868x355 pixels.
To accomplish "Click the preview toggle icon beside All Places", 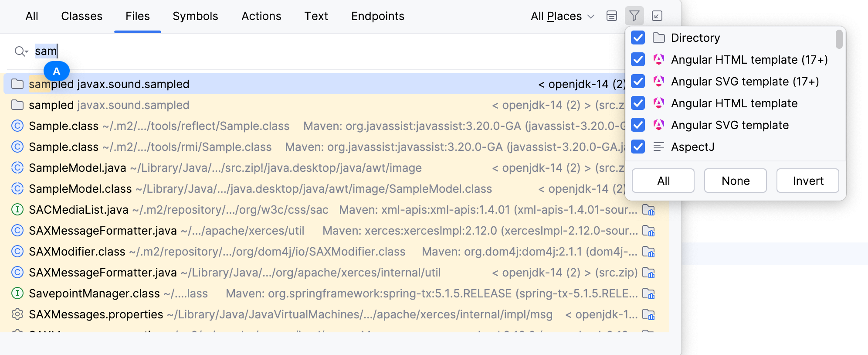I will click(x=612, y=16).
